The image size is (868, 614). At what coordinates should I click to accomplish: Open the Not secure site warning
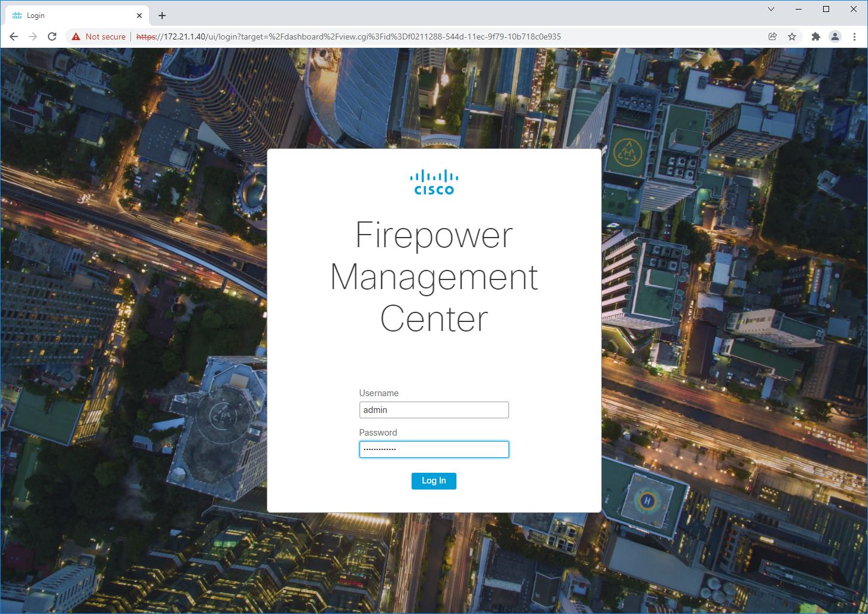coord(99,37)
